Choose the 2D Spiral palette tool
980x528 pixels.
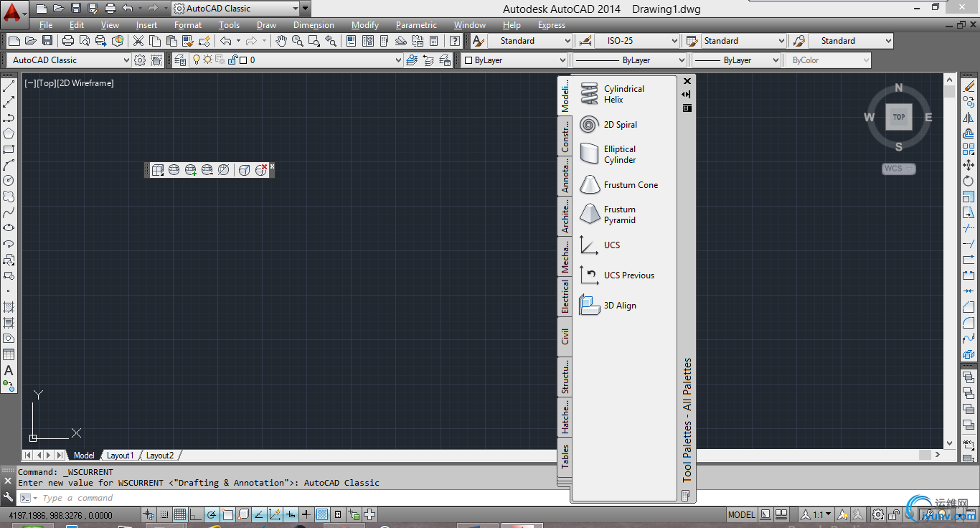coord(608,125)
